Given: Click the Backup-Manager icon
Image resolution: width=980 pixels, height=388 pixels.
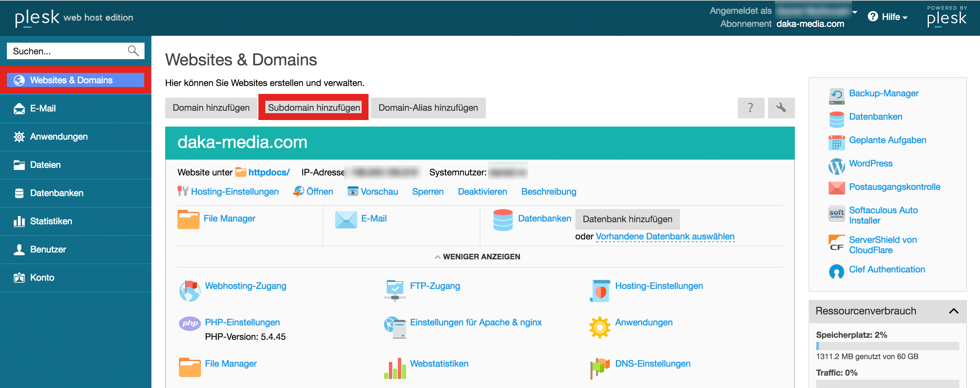Looking at the screenshot, I should click(x=836, y=96).
